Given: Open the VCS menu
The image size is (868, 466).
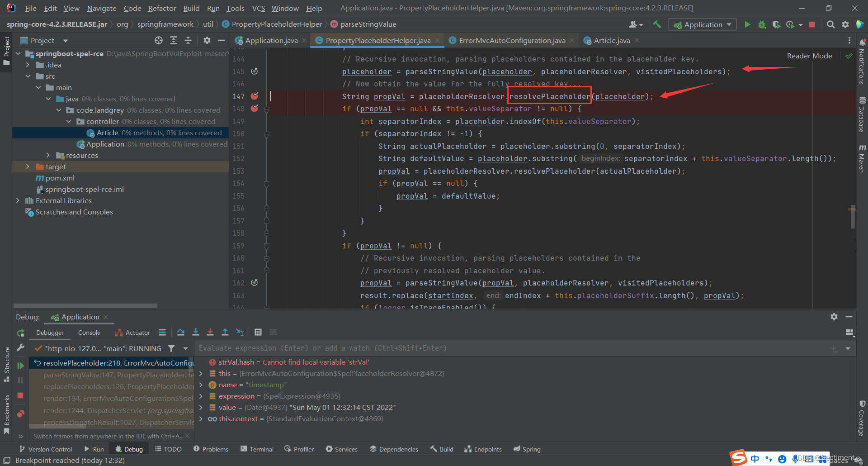Looking at the screenshot, I should pos(259,8).
